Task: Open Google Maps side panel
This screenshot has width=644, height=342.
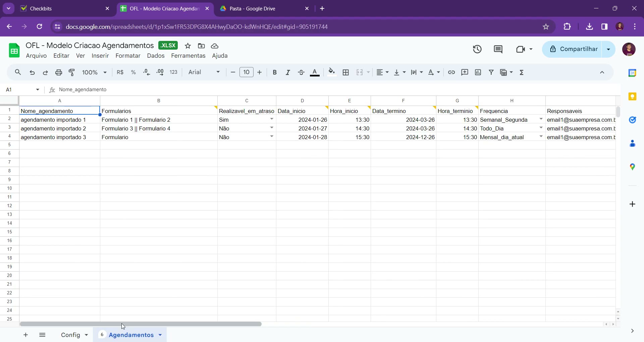Action: click(x=632, y=167)
